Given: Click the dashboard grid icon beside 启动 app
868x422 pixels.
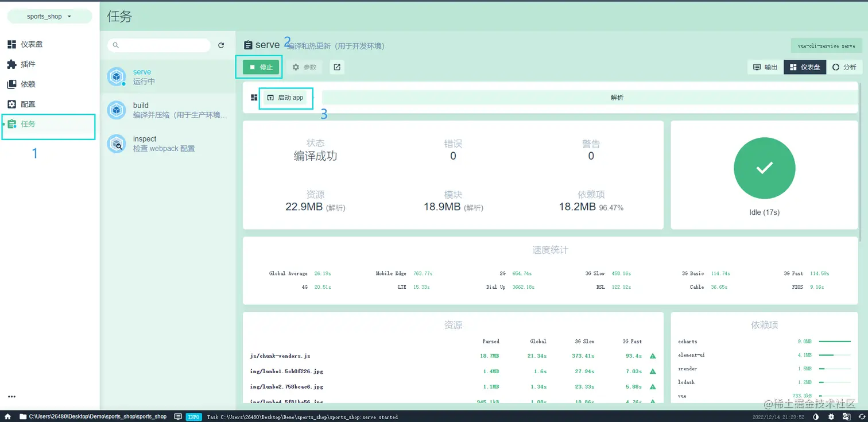Looking at the screenshot, I should [x=254, y=98].
